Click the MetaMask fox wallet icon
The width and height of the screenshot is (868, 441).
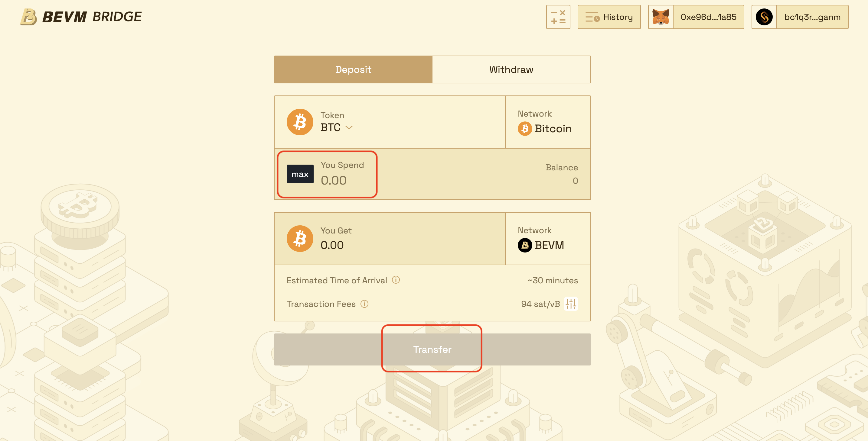661,17
